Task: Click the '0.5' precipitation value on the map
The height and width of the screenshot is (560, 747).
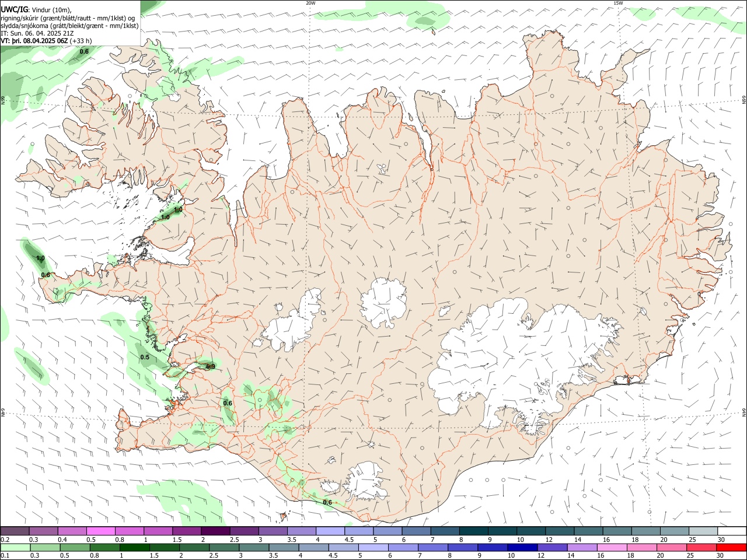Action: pyautogui.click(x=145, y=357)
